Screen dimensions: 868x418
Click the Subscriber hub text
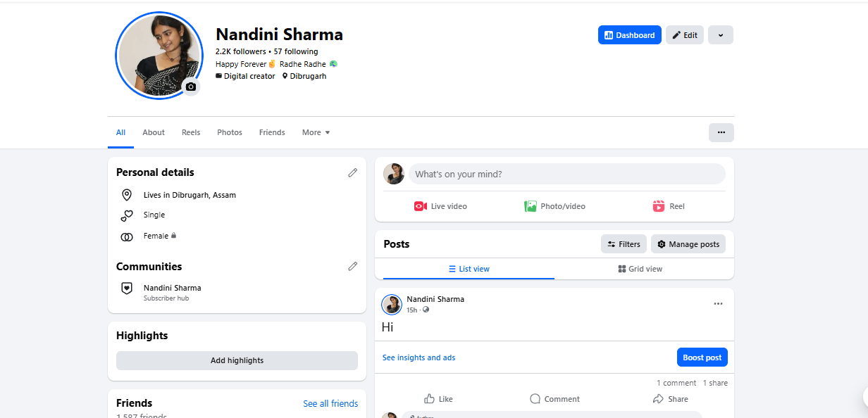point(166,298)
